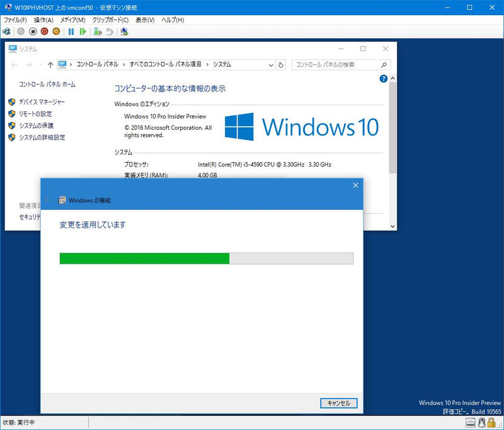Click the System window back arrow
This screenshot has height=430, width=504.
click(14, 65)
